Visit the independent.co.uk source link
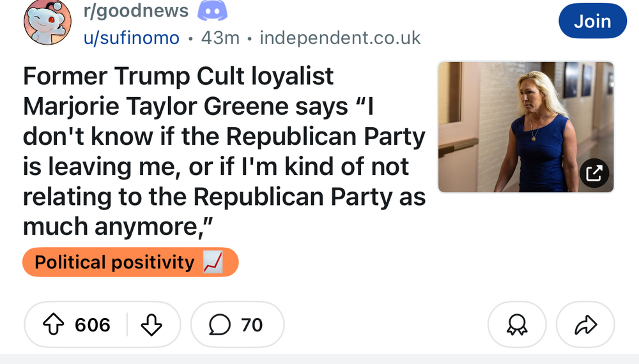This screenshot has width=639, height=364. 340,38
